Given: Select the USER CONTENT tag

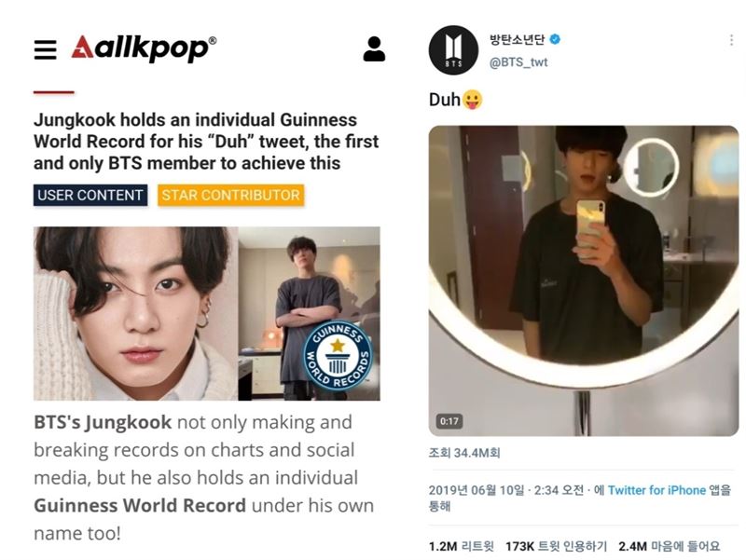Looking at the screenshot, I should (x=90, y=196).
